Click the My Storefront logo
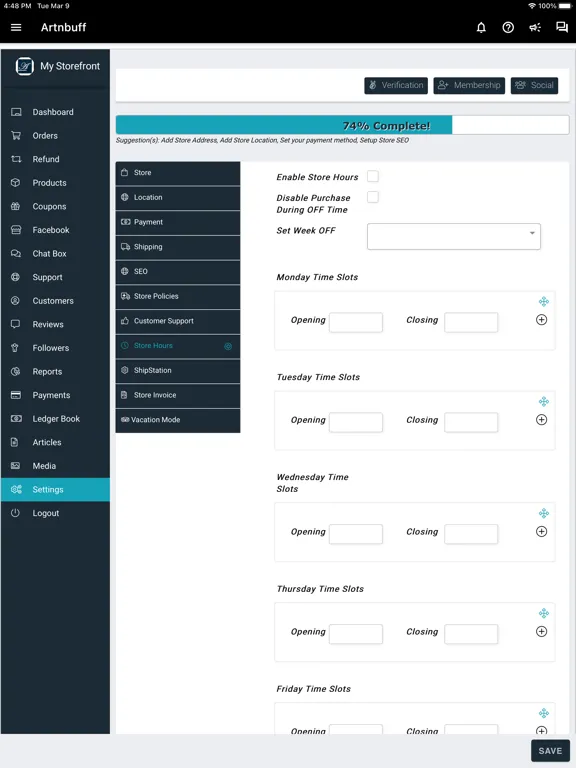The width and height of the screenshot is (576, 768). coord(24,66)
